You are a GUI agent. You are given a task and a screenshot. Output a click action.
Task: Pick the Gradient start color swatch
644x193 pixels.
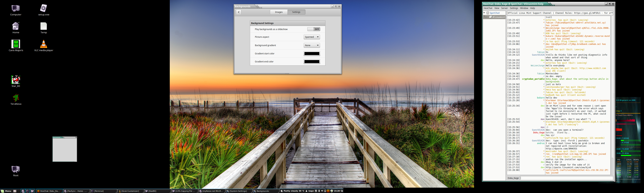click(x=312, y=54)
